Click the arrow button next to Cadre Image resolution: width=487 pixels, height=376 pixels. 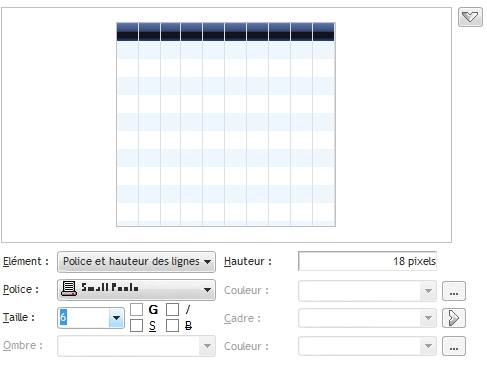tap(454, 318)
